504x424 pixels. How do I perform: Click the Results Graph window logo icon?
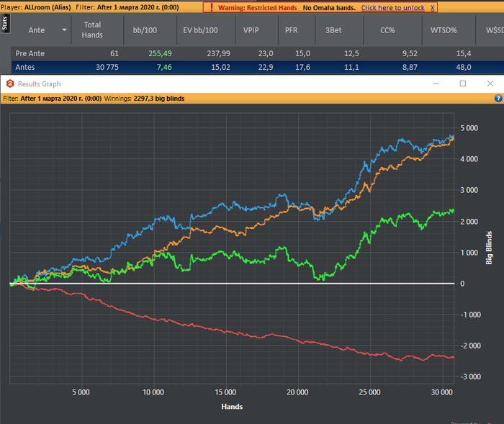click(x=10, y=84)
